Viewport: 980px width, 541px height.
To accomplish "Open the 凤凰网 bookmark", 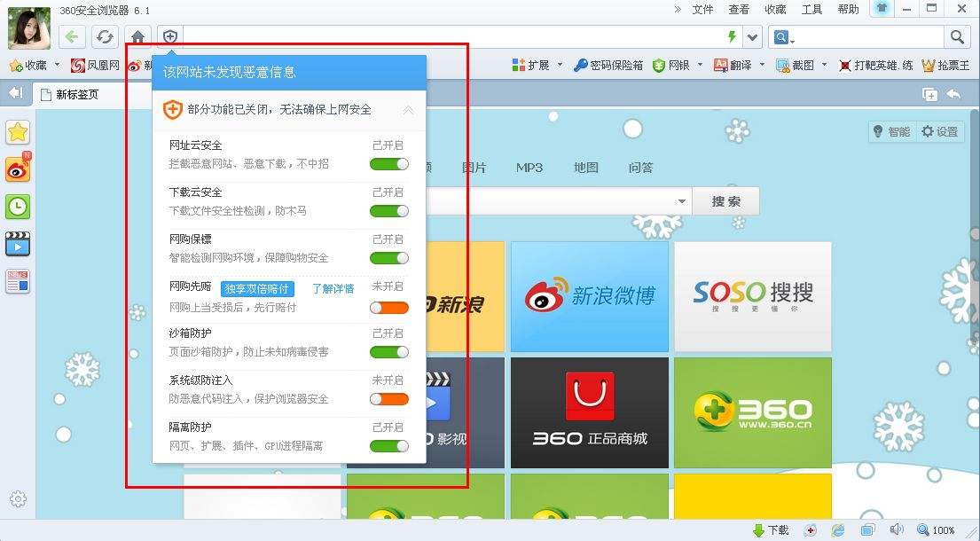I will tap(95, 65).
